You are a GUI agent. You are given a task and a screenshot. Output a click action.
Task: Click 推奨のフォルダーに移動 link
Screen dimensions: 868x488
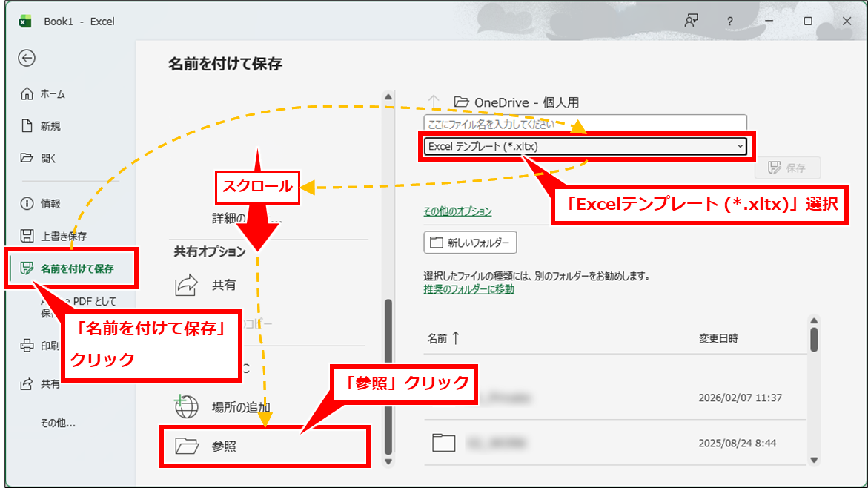coord(468,289)
